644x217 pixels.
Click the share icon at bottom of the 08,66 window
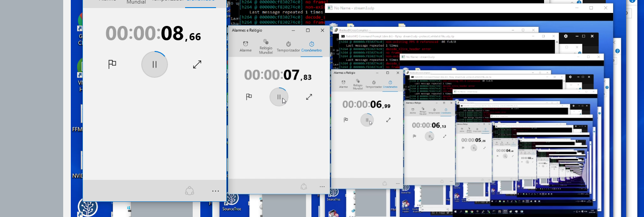click(190, 191)
